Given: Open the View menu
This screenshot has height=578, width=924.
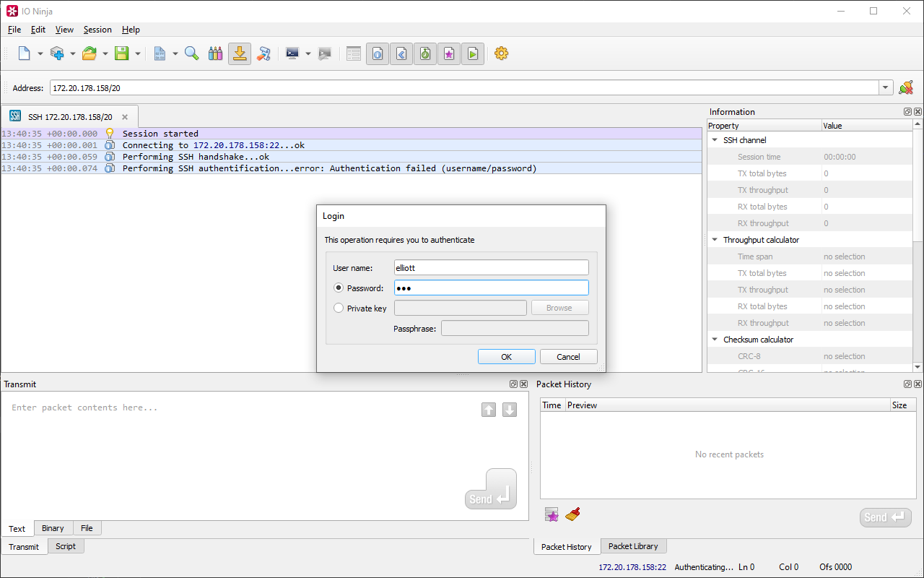Looking at the screenshot, I should click(64, 30).
